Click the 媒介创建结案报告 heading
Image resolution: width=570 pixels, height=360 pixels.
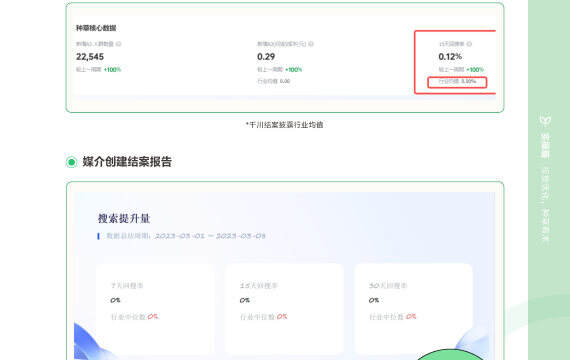point(127,162)
